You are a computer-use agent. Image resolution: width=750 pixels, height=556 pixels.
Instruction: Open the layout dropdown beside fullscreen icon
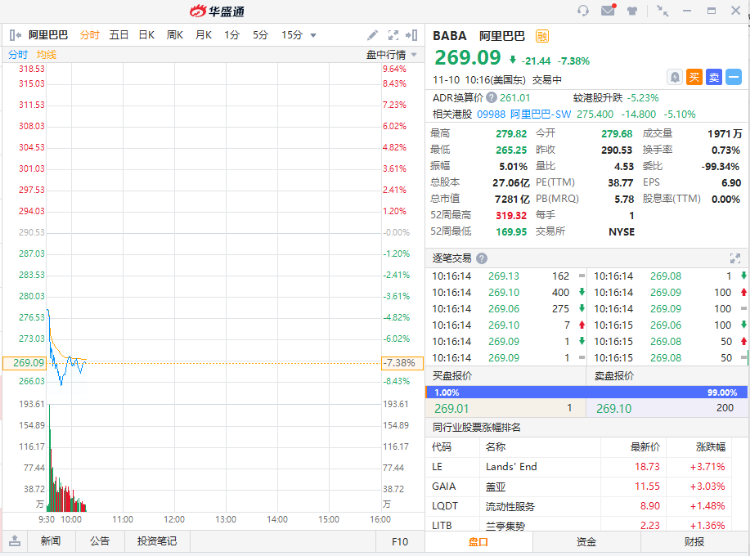click(412, 35)
